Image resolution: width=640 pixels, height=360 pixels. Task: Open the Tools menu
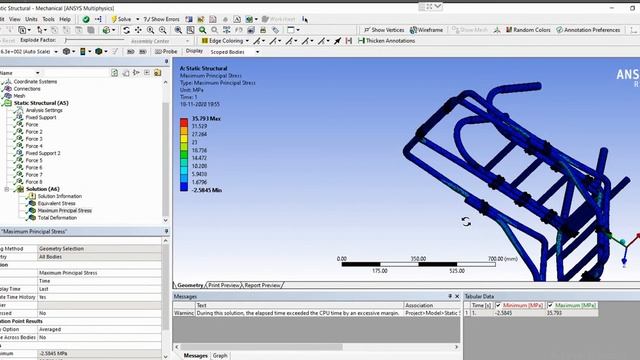48,19
